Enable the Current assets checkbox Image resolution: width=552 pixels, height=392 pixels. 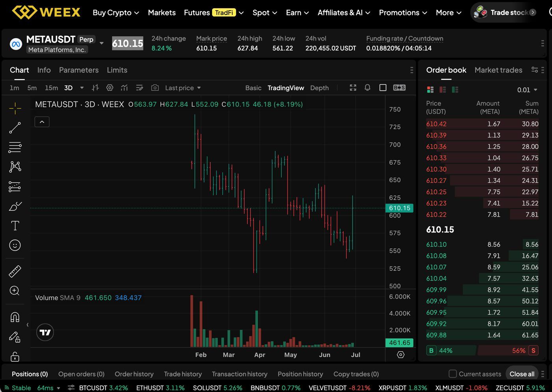click(453, 373)
